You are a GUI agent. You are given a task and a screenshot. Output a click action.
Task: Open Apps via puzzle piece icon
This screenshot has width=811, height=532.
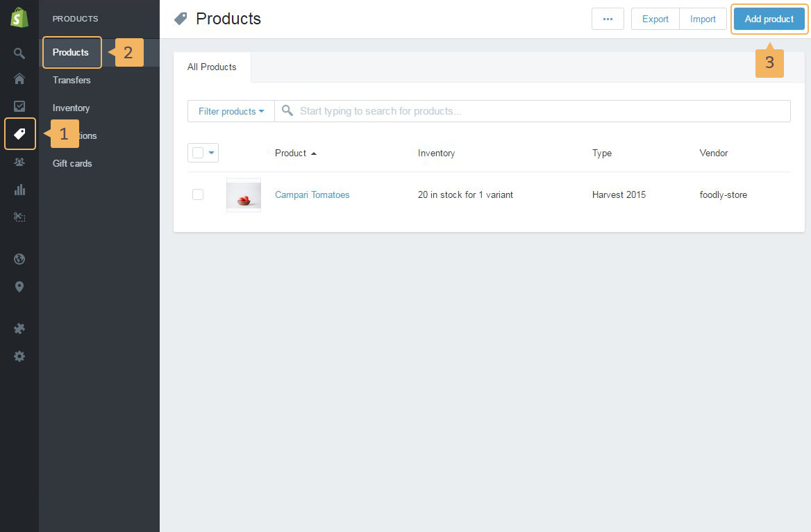19,329
